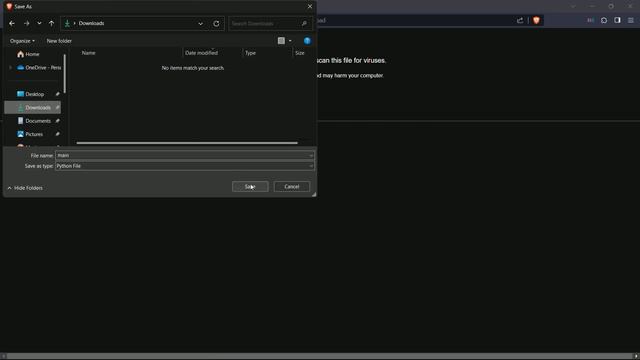
Task: Refresh the Downloads folder view
Action: click(x=216, y=24)
